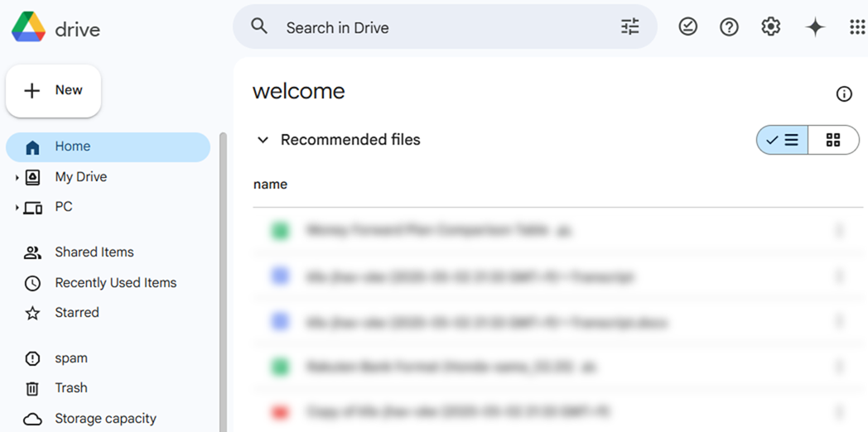The width and height of the screenshot is (868, 432).
Task: Open the first blue document file row
Action: [558, 276]
